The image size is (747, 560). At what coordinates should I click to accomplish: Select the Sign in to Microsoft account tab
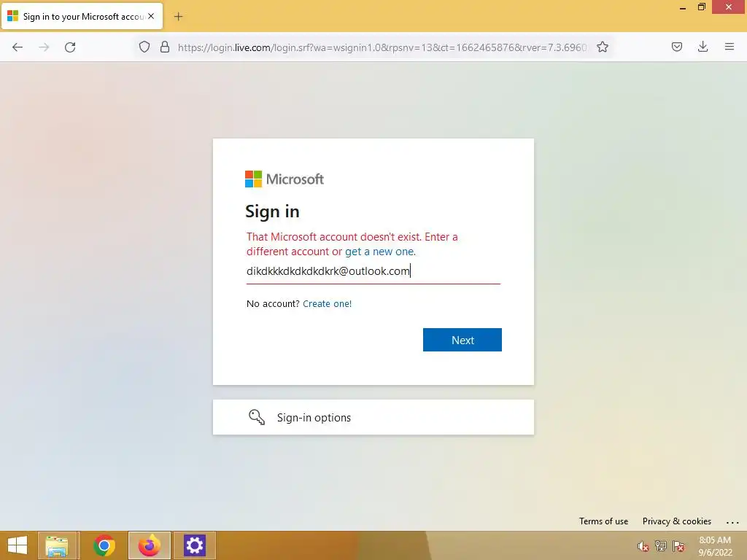pyautogui.click(x=82, y=16)
